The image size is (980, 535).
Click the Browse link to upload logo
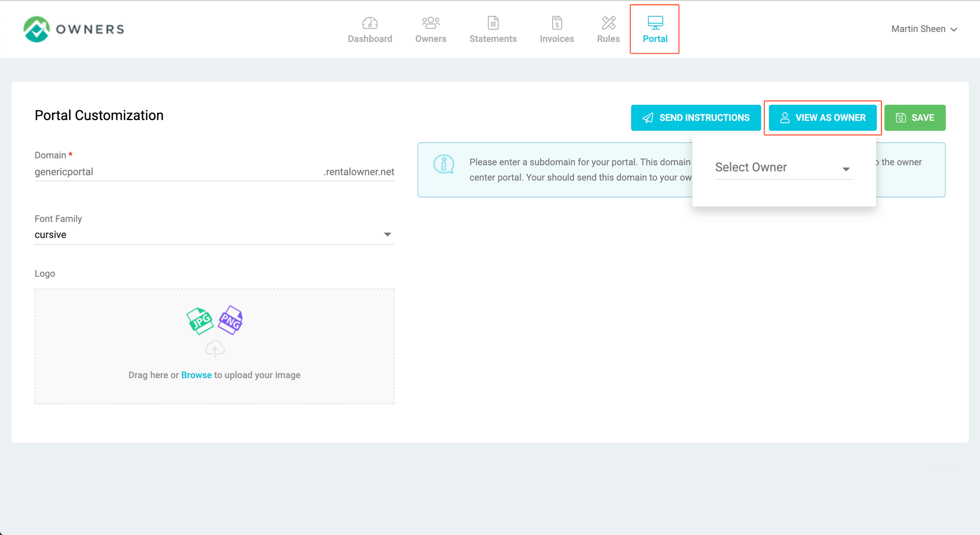[x=196, y=375]
